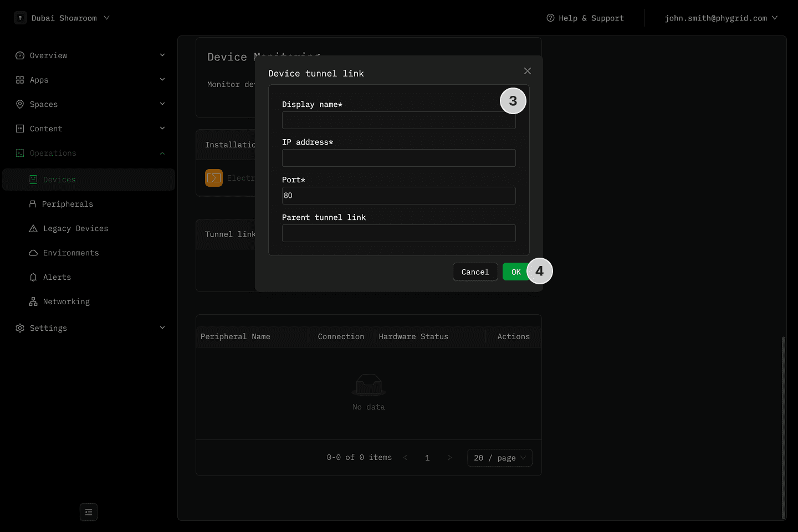Click page number 1 in pagination
Screen dimensions: 798x532
coord(427,458)
